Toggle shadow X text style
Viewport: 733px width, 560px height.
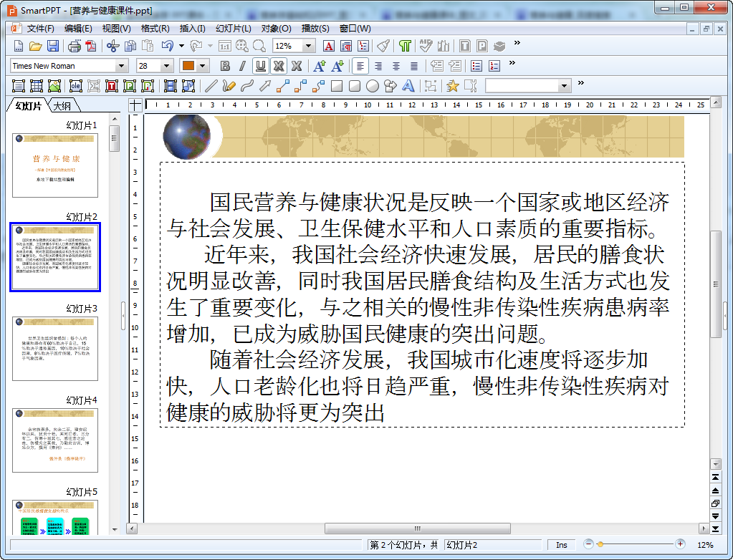point(297,66)
